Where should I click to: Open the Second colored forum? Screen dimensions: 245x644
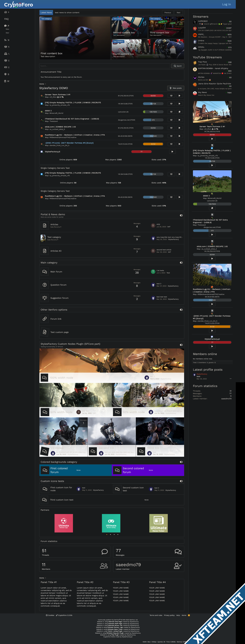pyautogui.click(x=133, y=470)
